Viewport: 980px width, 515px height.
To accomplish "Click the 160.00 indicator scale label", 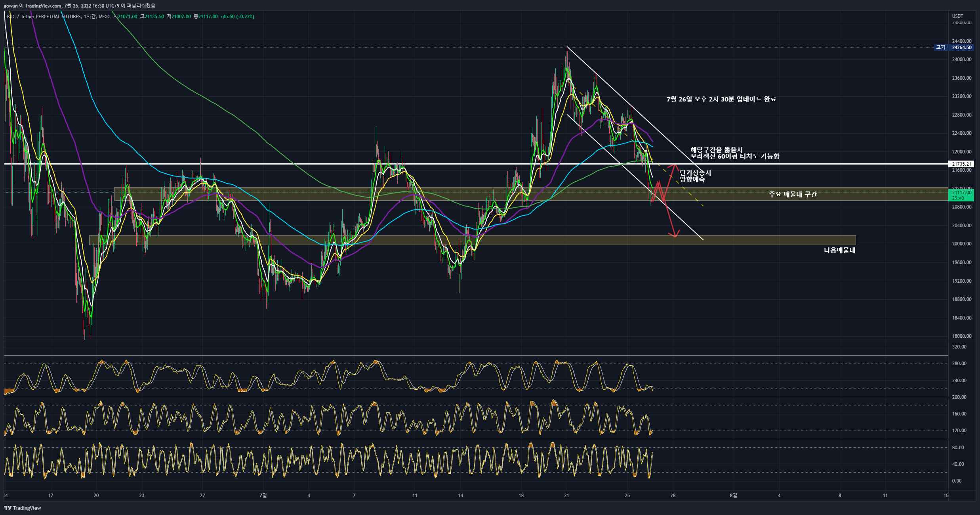I will pyautogui.click(x=959, y=414).
